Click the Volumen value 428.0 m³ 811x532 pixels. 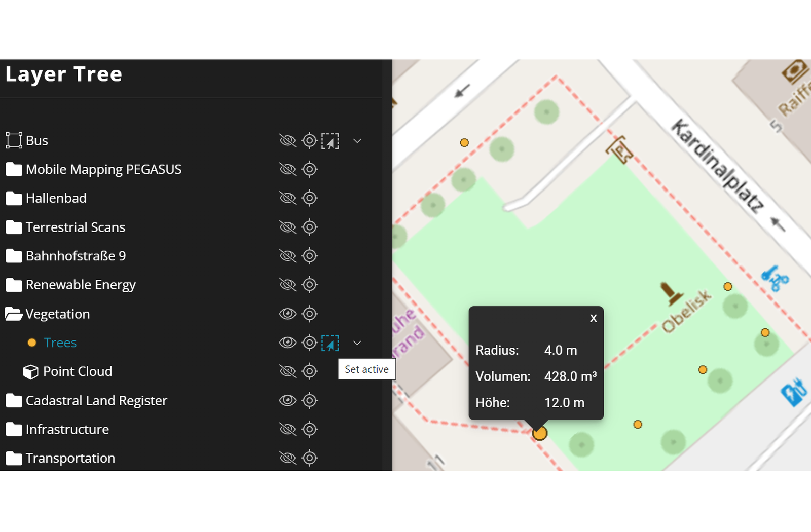point(570,376)
